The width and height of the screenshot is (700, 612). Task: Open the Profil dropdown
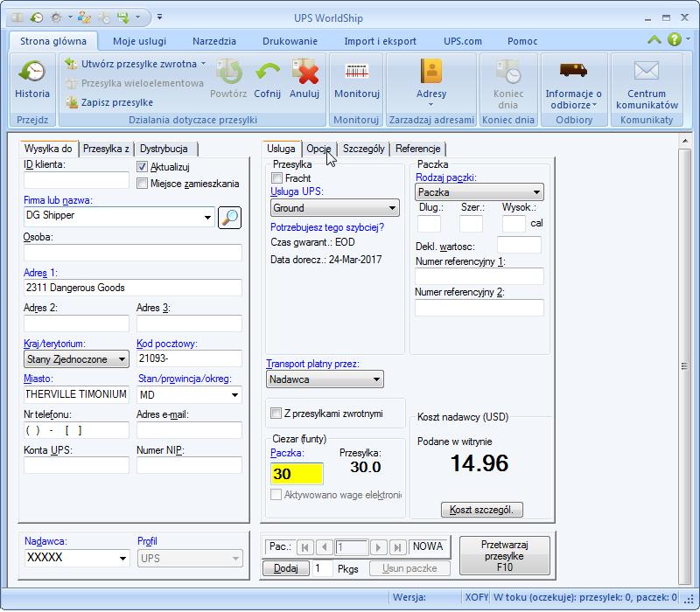pos(235,559)
